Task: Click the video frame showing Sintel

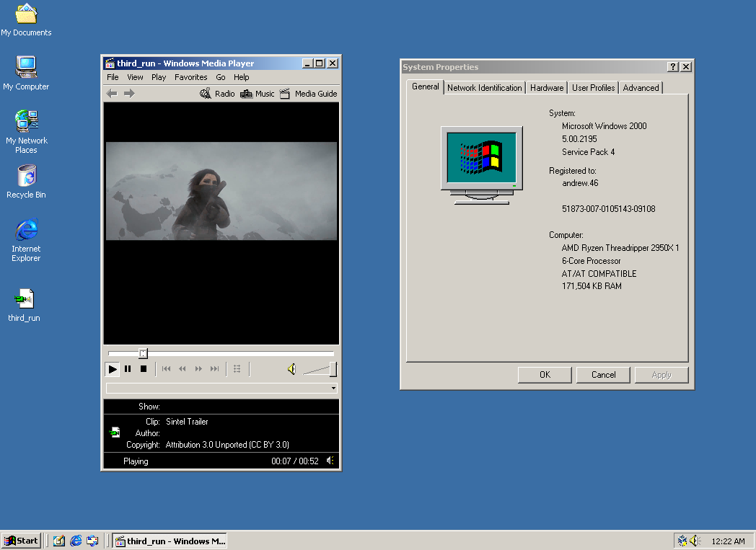Action: [221, 191]
